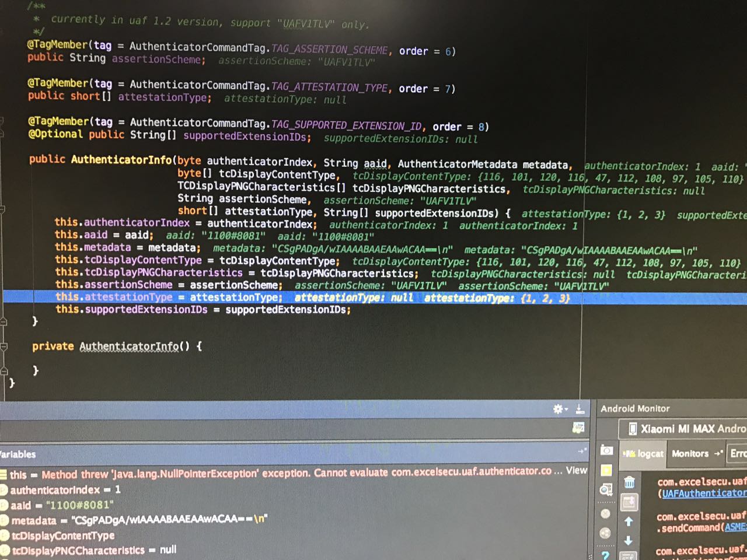Collapse public constructor body fold marker
This screenshot has height=560, width=747.
coord(3,209)
